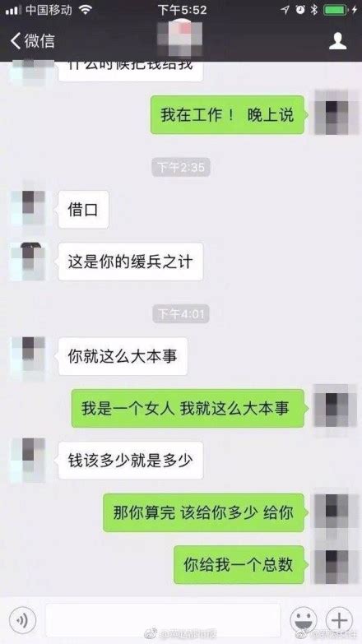
Task: Tap the 我是一个女人 我就这么大本事 bubble
Action: pos(190,409)
